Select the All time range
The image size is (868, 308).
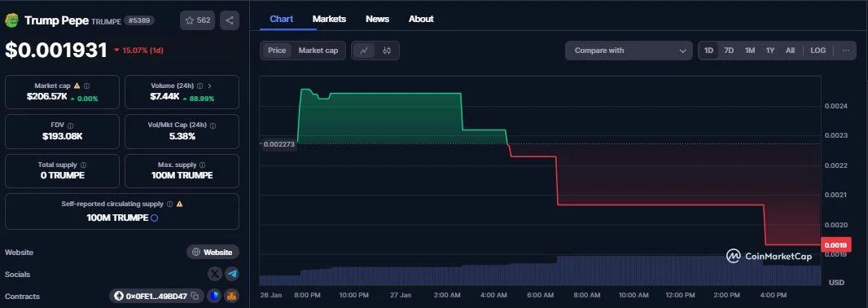coord(790,51)
